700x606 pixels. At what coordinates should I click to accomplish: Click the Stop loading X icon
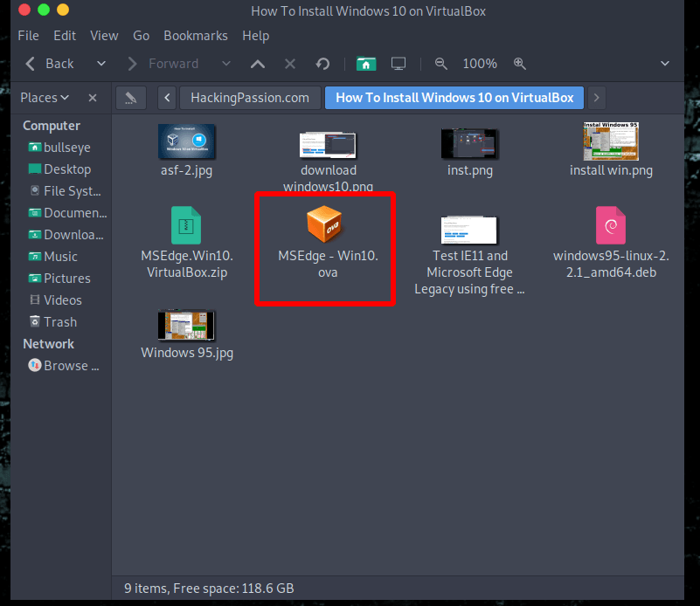click(290, 65)
